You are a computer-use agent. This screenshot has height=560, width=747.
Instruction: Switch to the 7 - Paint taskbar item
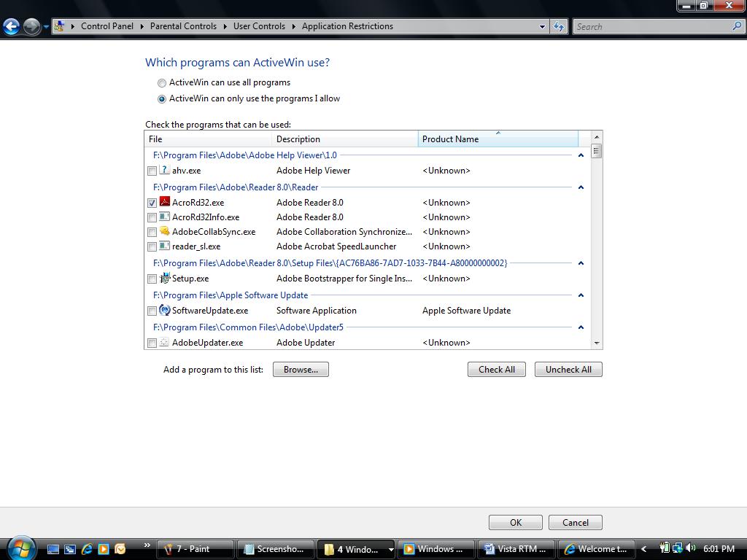pos(196,549)
